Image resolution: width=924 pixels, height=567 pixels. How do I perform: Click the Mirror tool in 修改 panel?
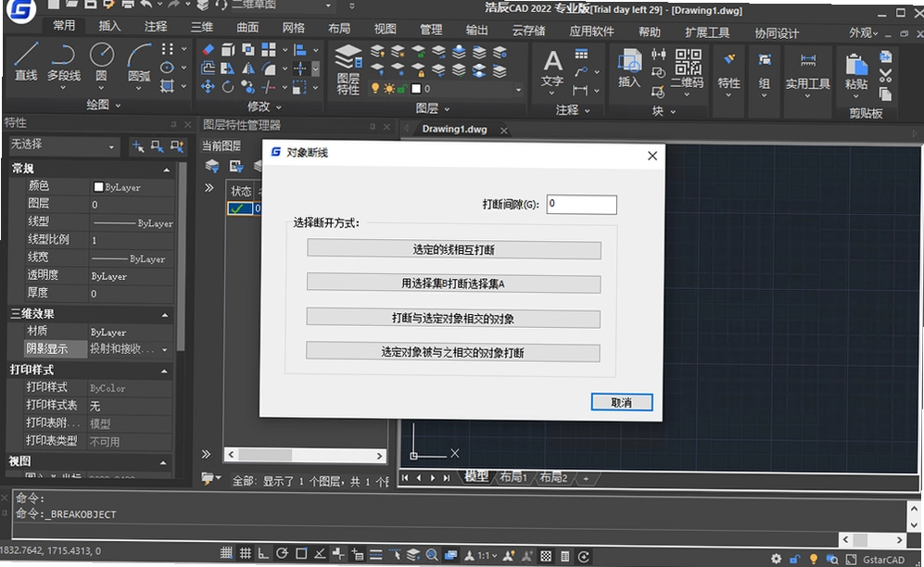point(247,69)
